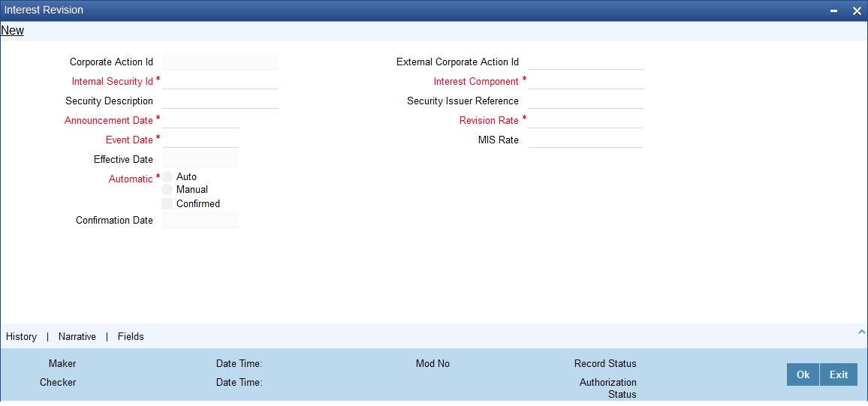This screenshot has height=406, width=868.
Task: Click the Revision Rate input
Action: point(585,120)
